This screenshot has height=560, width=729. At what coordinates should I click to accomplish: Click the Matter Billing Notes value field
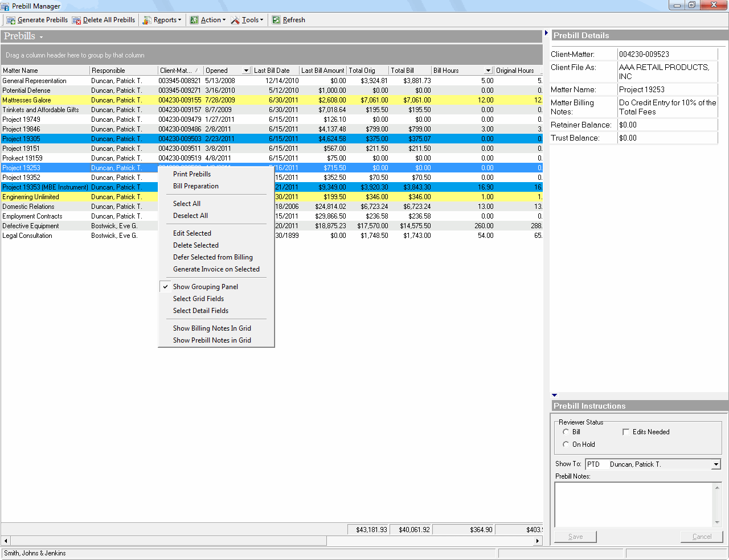(x=667, y=107)
